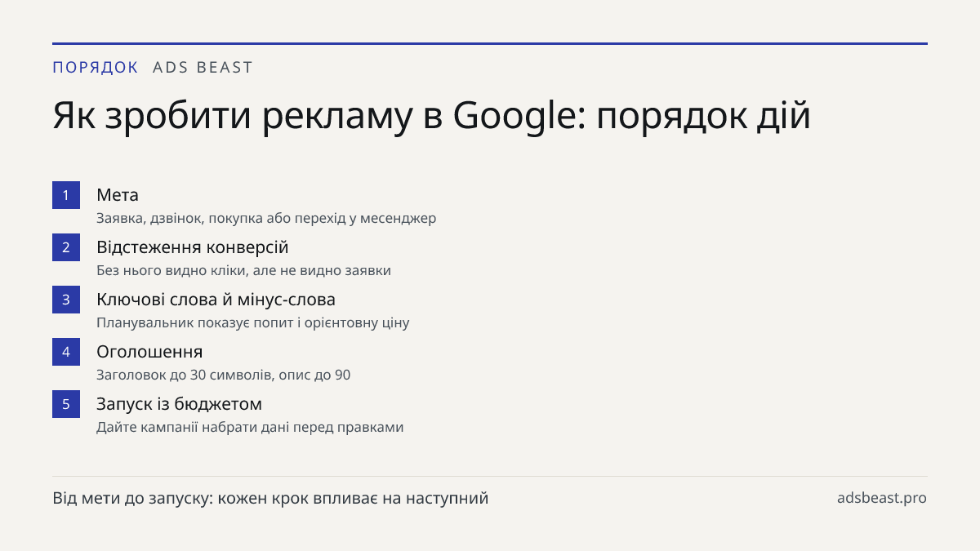The image size is (980, 551).
Task: Click the text 'Заголовок до 30 символів, опис до 90'
Action: (x=223, y=375)
